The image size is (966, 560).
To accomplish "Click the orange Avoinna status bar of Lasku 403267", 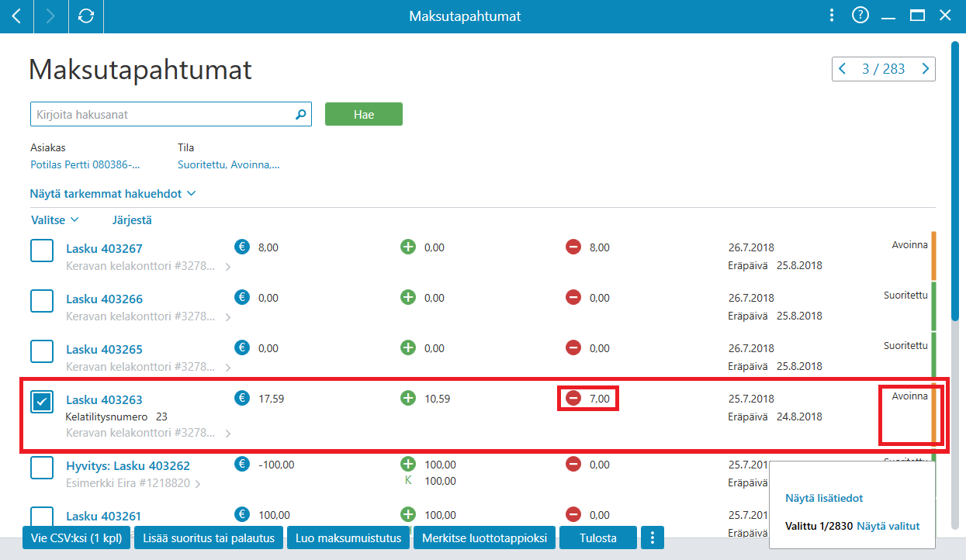I will point(934,256).
